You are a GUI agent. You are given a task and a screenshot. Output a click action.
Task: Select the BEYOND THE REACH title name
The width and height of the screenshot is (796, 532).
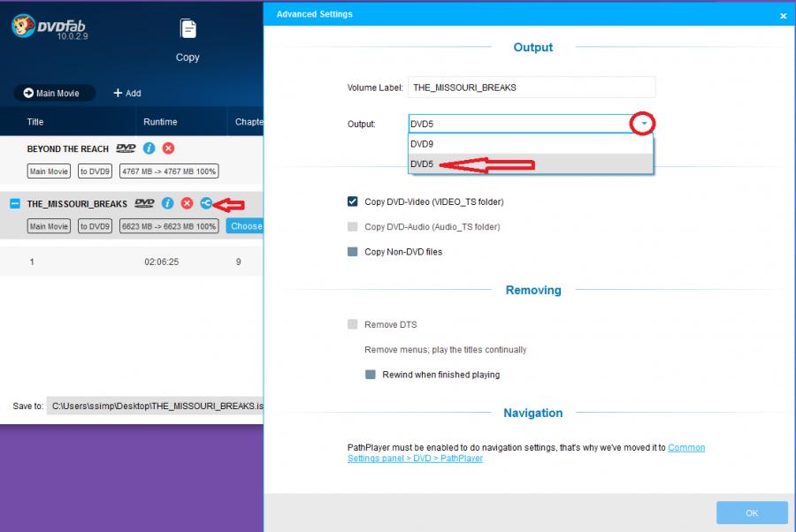click(x=68, y=148)
